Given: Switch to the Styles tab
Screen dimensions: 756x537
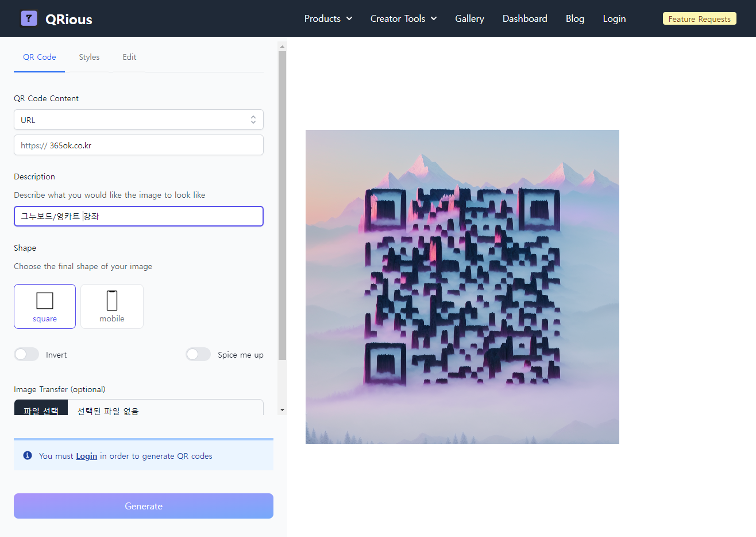Looking at the screenshot, I should 89,57.
